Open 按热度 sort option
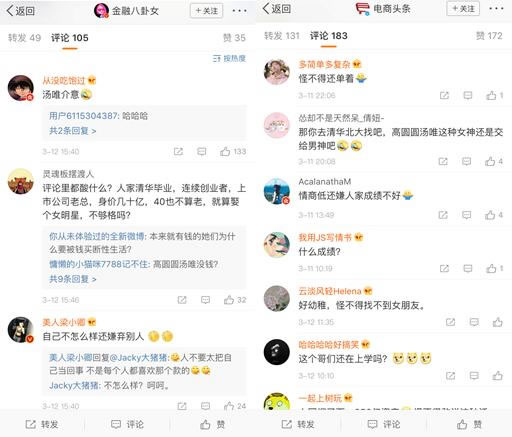Viewport: 512px width, 437px height. pos(229,58)
